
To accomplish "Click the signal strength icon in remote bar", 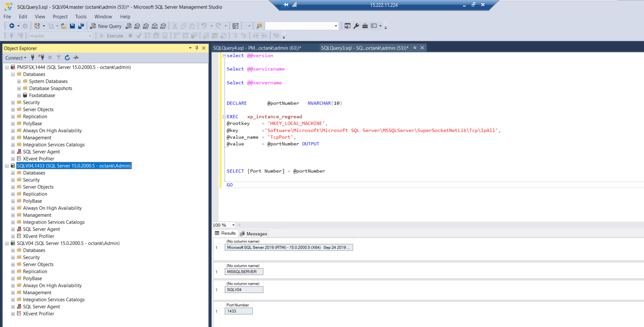I will point(294,5).
